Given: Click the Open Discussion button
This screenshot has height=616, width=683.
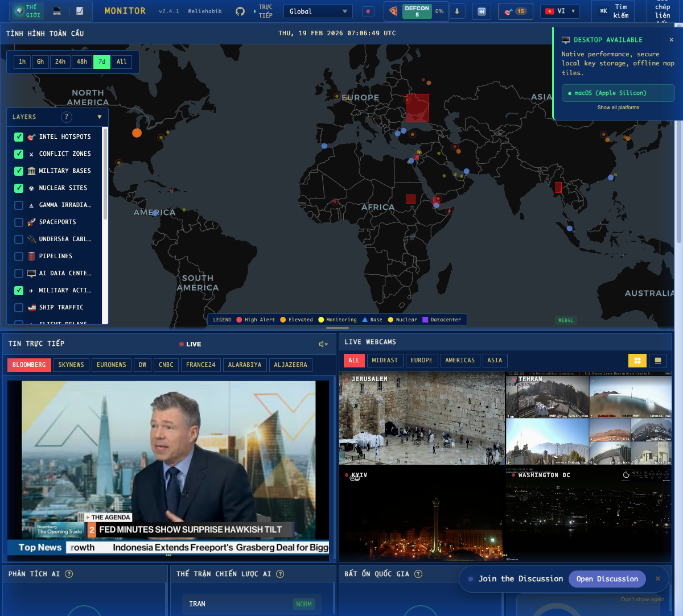Looking at the screenshot, I should (x=607, y=579).
